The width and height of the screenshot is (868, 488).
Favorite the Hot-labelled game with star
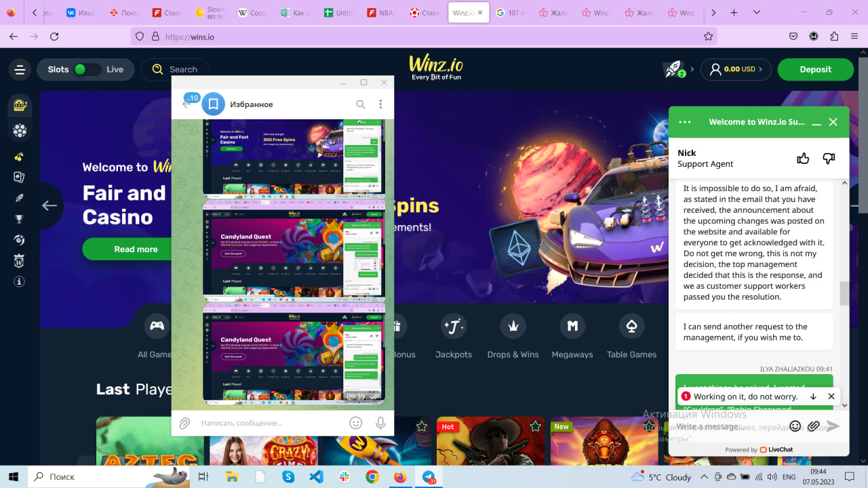click(x=536, y=426)
